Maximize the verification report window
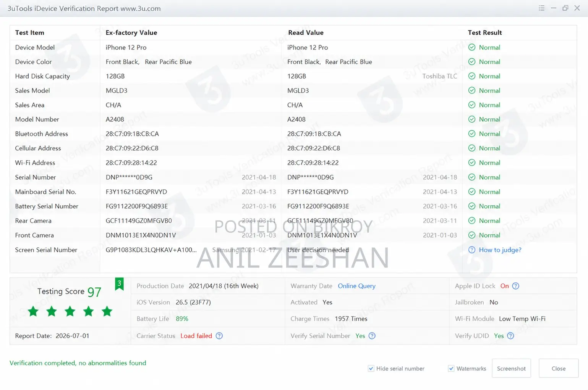The image size is (588, 390). 565,8
